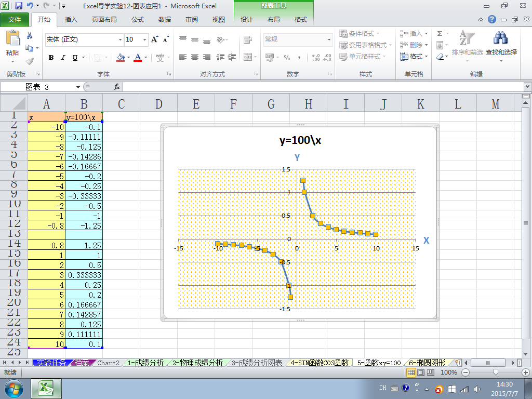This screenshot has width=532, height=399.
Task: Expand the formula bar
Action: pyautogui.click(x=528, y=87)
